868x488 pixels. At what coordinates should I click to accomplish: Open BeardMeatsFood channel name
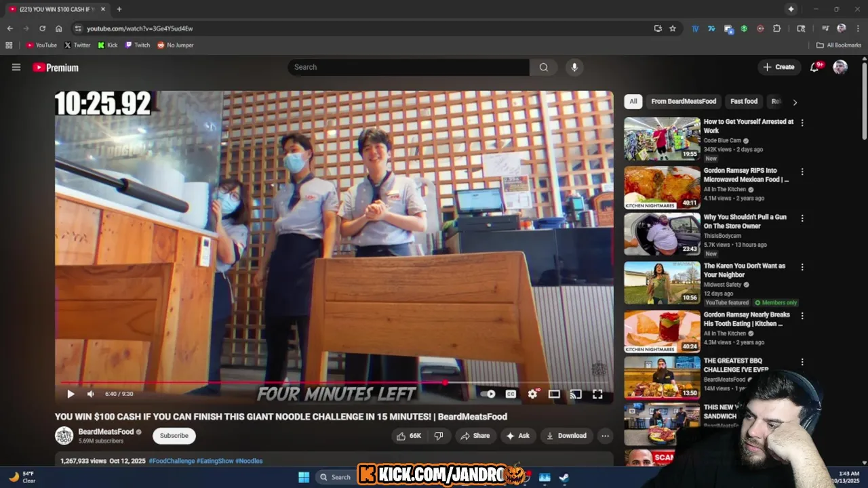(106, 432)
